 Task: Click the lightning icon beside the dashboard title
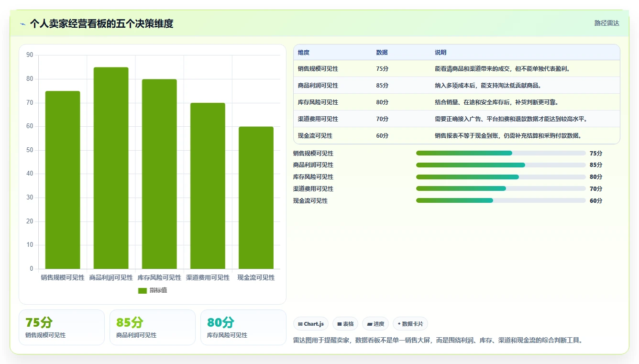point(23,24)
